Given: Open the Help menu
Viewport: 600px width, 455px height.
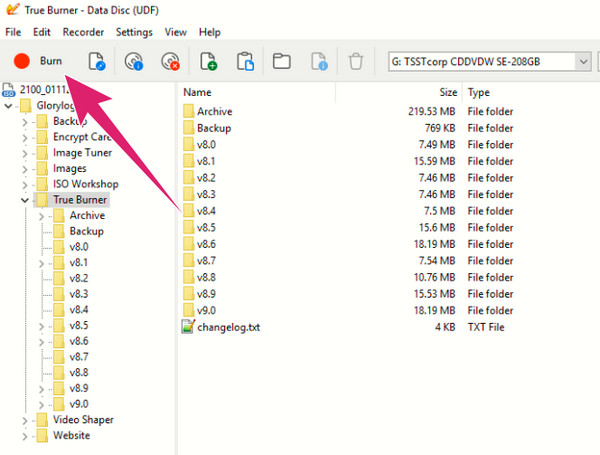Looking at the screenshot, I should coord(209,32).
